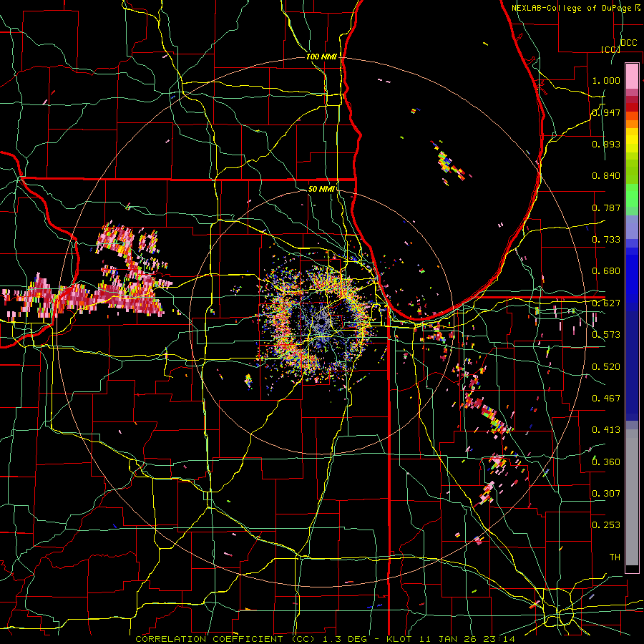The height and width of the screenshot is (644, 644).
Task: Click the "[CC]" label above the color scale
Action: [x=610, y=49]
